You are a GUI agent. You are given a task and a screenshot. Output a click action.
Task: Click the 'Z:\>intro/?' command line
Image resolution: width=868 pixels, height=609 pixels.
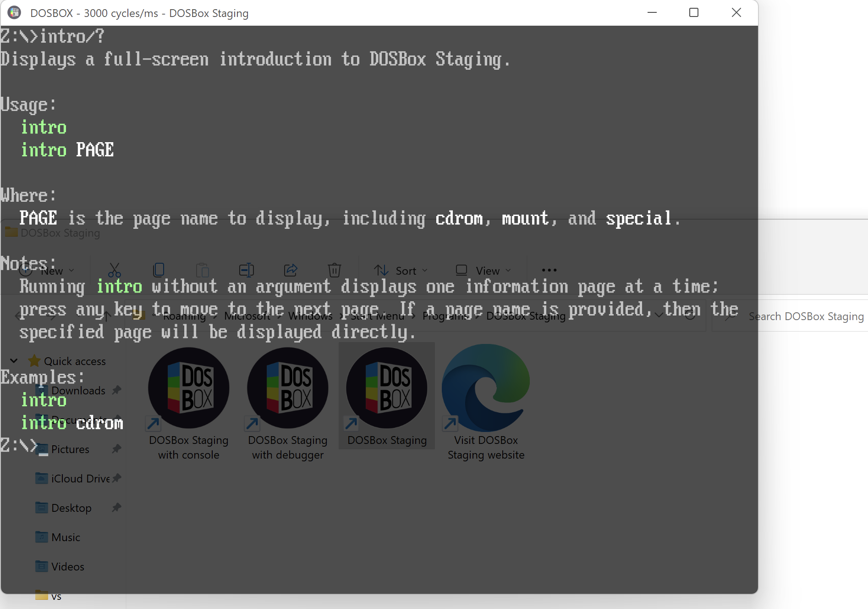52,36
